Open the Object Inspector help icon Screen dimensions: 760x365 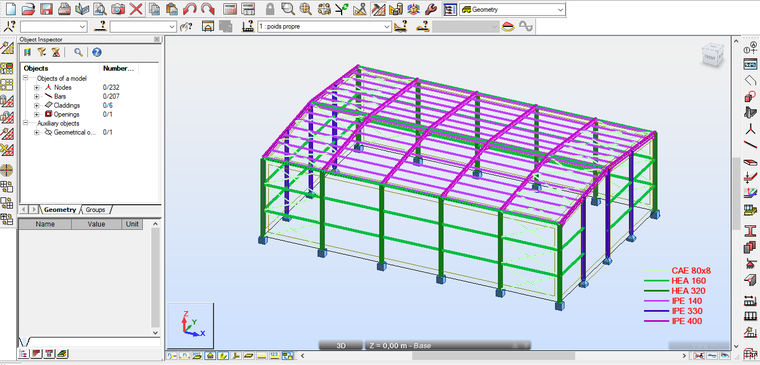click(x=96, y=52)
